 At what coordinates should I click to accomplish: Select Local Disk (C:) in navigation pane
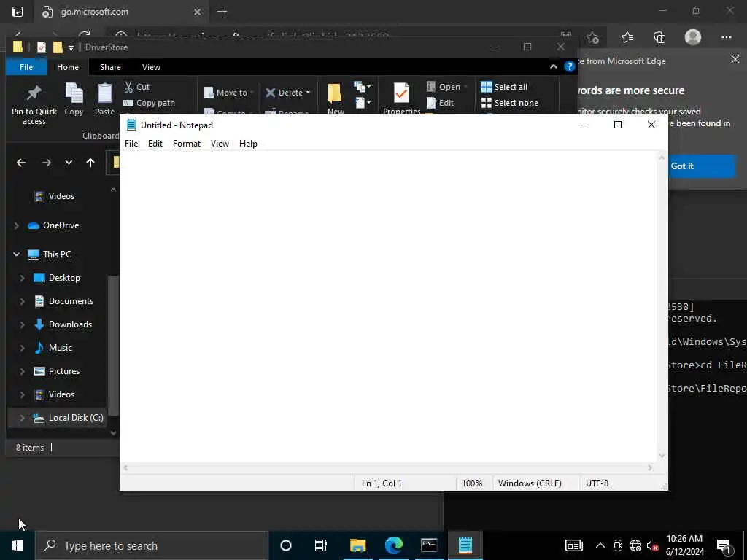click(x=76, y=418)
